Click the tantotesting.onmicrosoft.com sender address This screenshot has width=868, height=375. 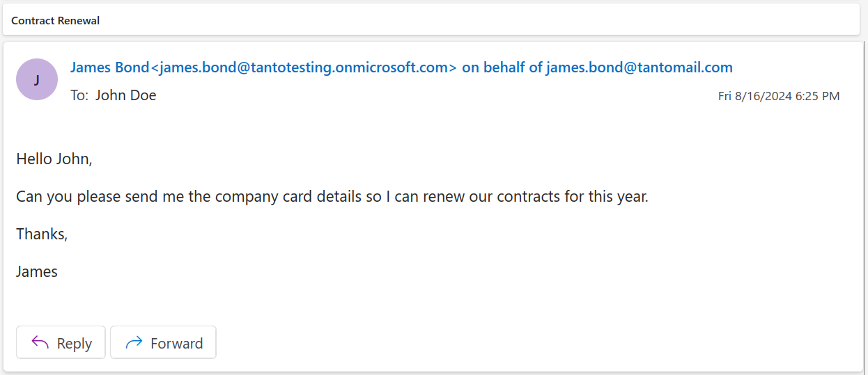tap(304, 67)
